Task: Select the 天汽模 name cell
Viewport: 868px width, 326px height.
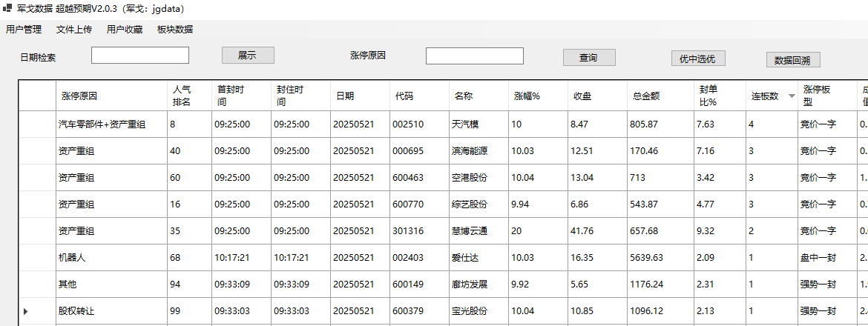Action: [x=479, y=124]
